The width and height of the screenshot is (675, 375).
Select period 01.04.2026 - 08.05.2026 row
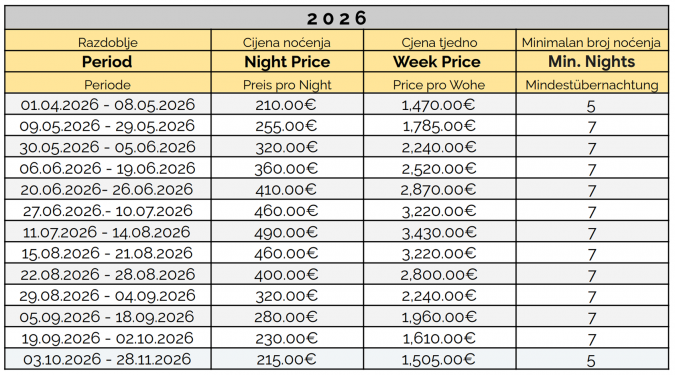coord(337,105)
